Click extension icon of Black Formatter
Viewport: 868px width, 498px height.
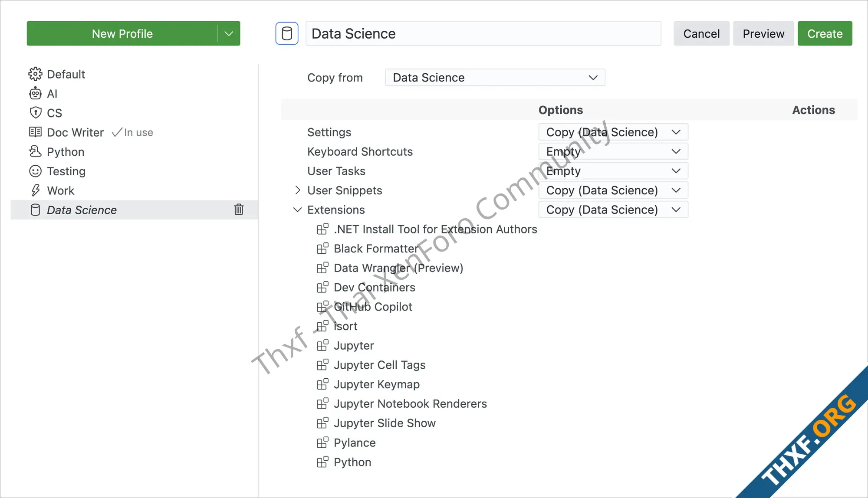pyautogui.click(x=322, y=248)
